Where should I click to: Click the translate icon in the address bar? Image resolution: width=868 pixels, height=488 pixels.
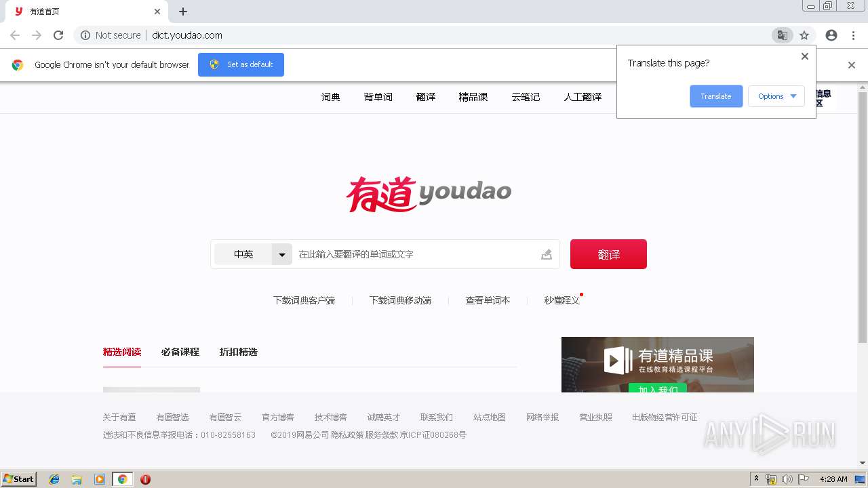(782, 35)
